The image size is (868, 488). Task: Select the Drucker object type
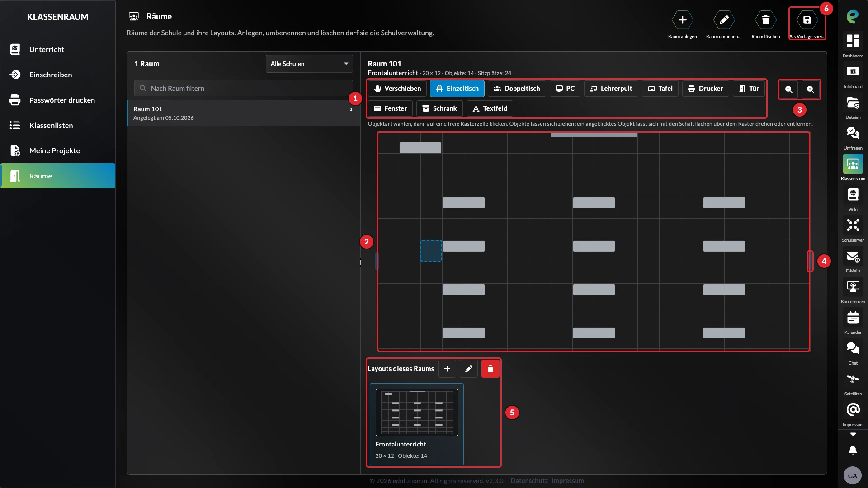(x=705, y=89)
